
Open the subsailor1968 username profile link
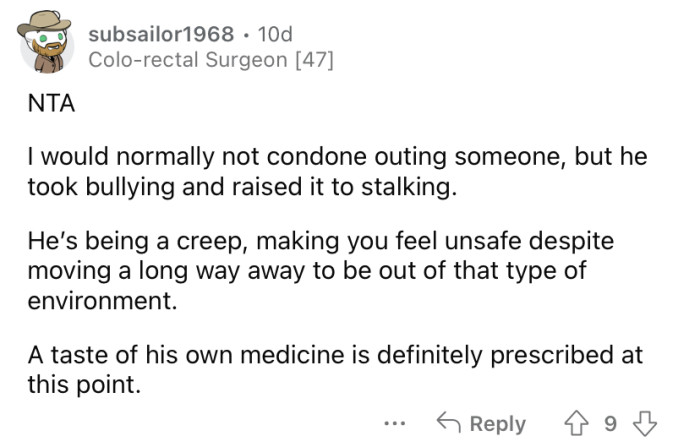(161, 34)
